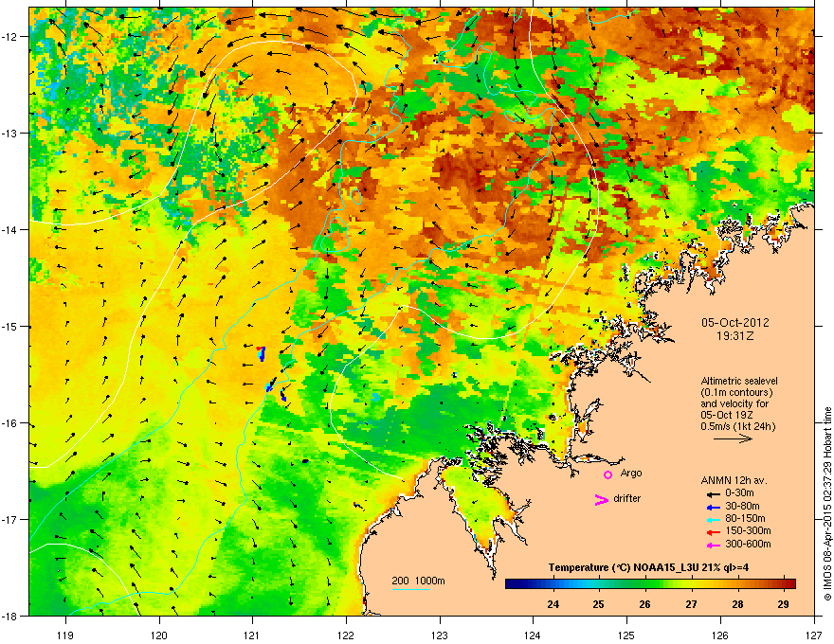834x644 pixels.
Task: Click the dark red end of temperature color bar
Action: point(789,583)
